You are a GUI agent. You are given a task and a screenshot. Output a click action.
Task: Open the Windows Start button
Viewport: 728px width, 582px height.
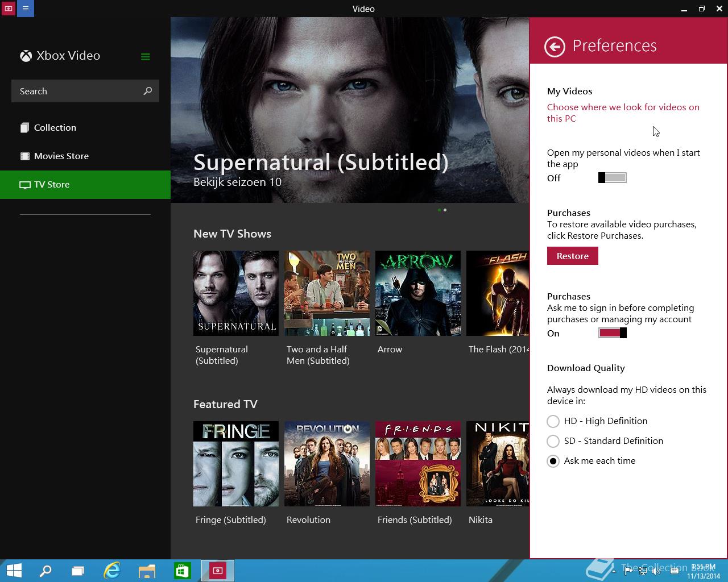point(14,571)
